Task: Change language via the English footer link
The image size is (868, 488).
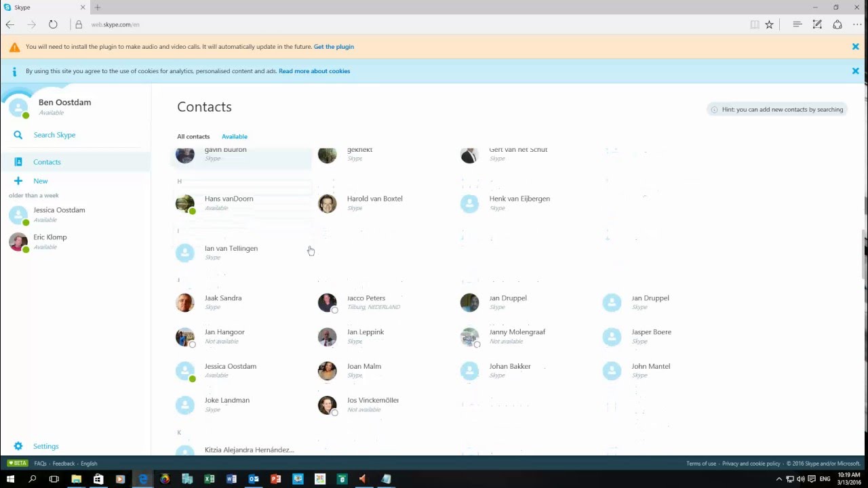Action: [89, 464]
